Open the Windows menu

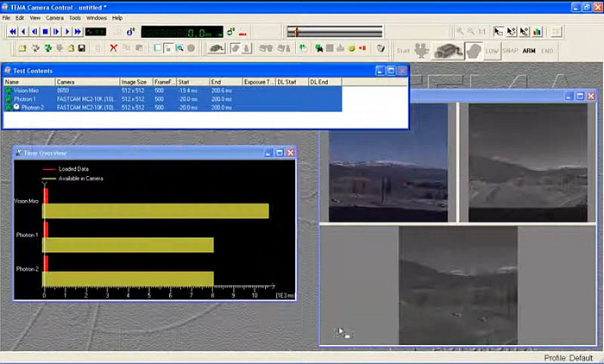pyautogui.click(x=97, y=18)
